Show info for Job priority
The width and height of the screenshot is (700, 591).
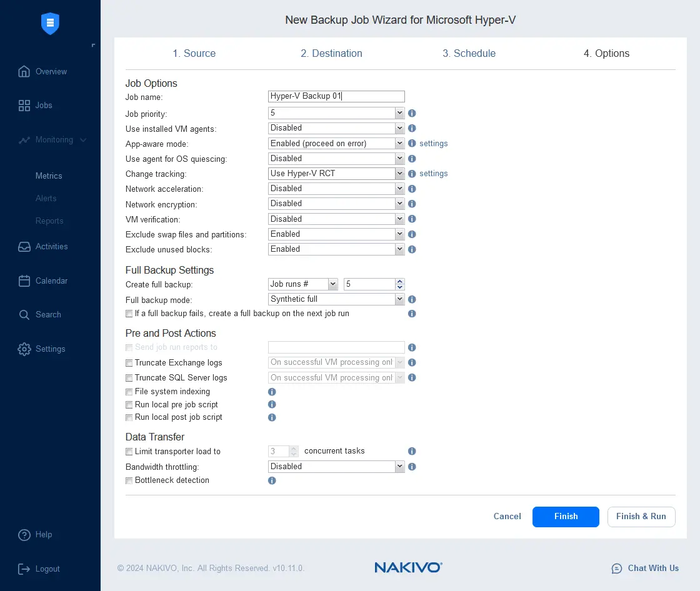point(412,113)
